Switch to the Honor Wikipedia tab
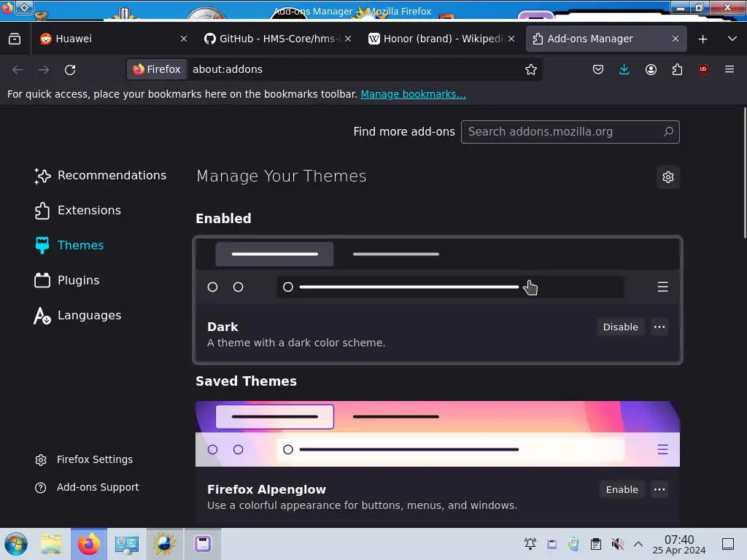 click(x=441, y=39)
